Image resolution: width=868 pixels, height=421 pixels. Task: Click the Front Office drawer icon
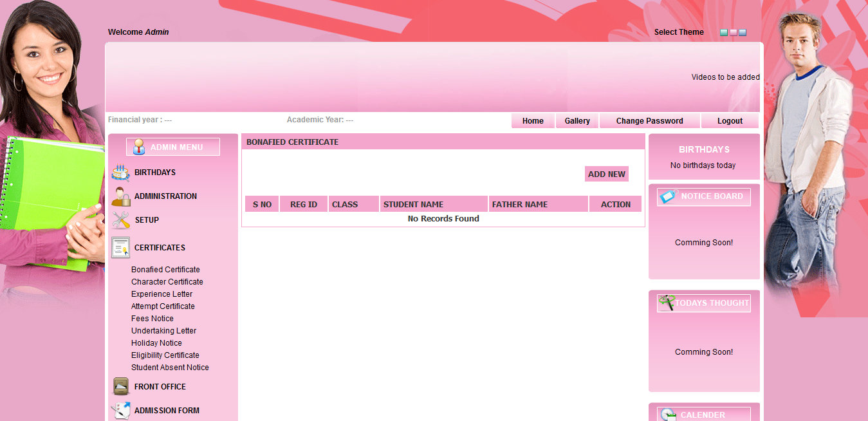pos(120,386)
